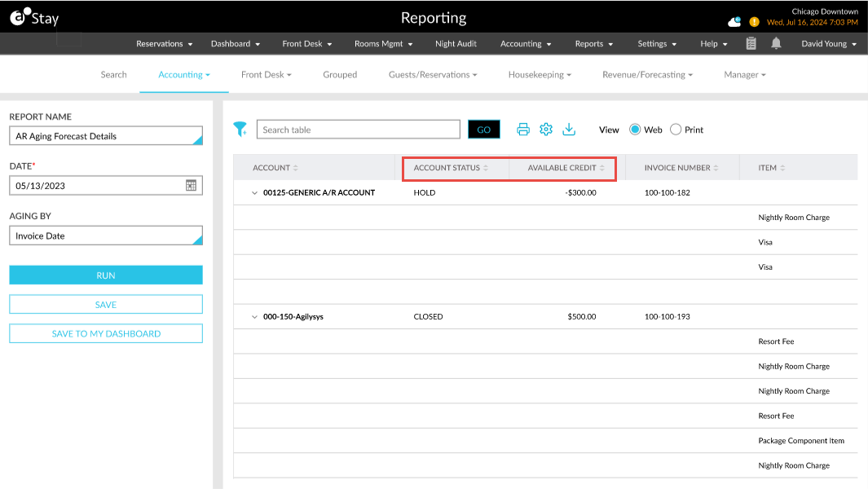The width and height of the screenshot is (868, 489).
Task: Open the notifications bell
Action: pos(776,43)
